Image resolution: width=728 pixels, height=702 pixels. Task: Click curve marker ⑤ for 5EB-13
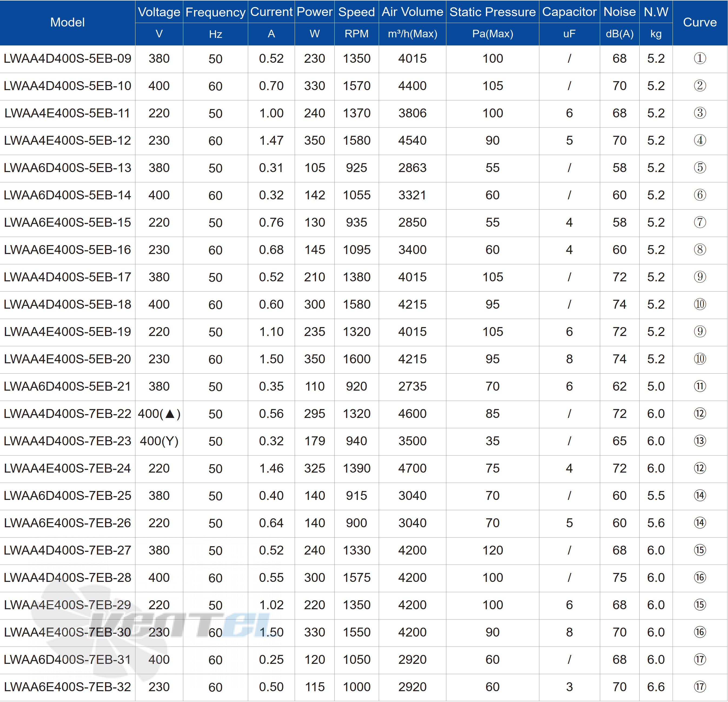700,168
